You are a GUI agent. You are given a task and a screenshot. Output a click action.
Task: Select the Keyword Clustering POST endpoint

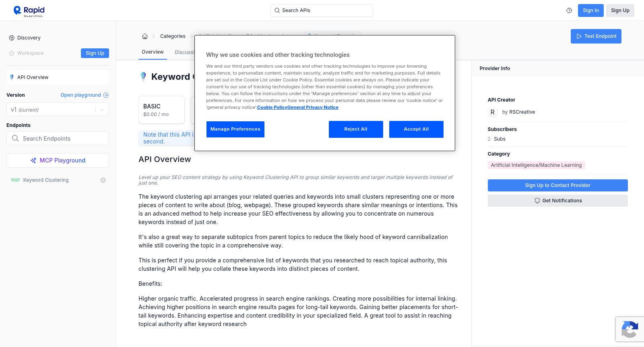coord(58,180)
